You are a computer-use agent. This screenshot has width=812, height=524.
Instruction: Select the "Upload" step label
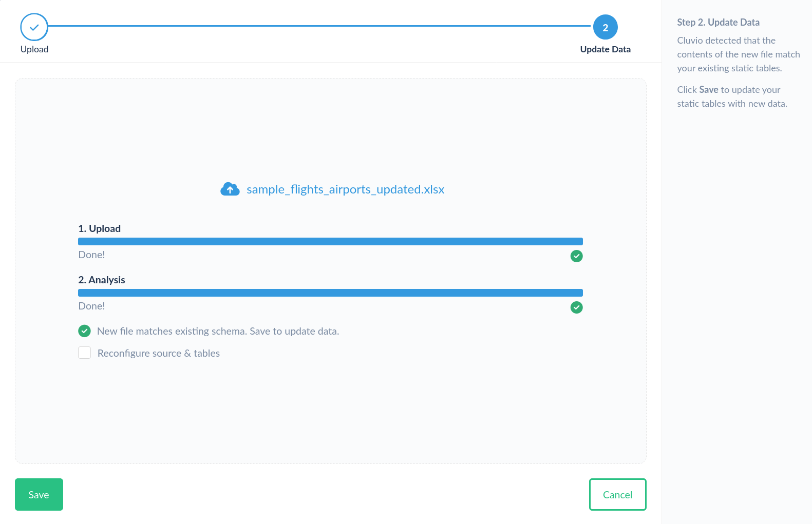(34, 49)
